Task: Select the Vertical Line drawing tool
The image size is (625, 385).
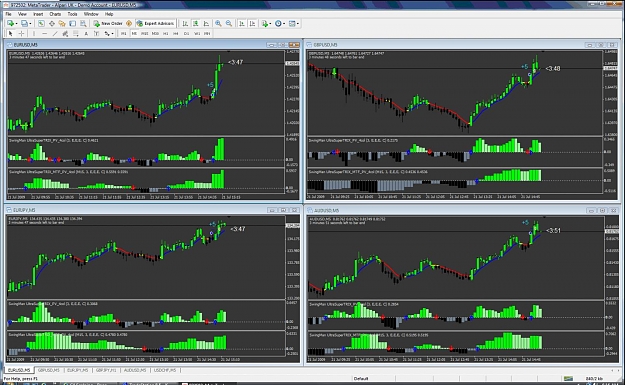Action: click(x=34, y=33)
